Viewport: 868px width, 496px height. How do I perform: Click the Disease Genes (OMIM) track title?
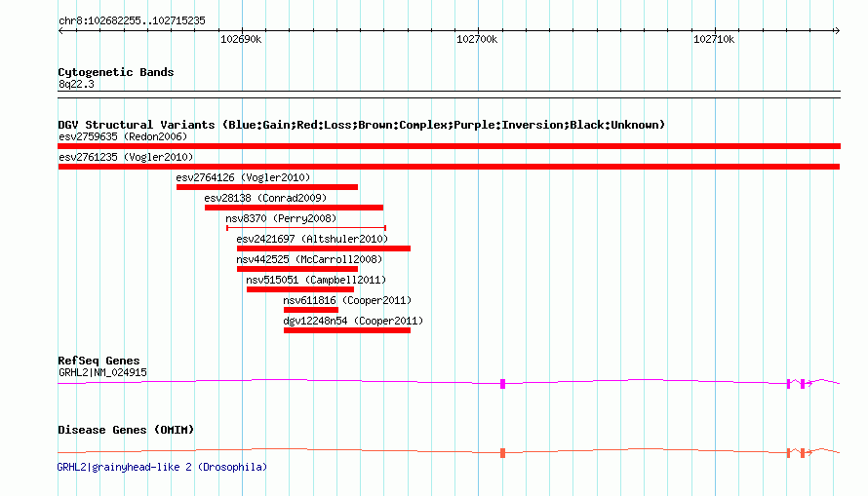point(126,430)
